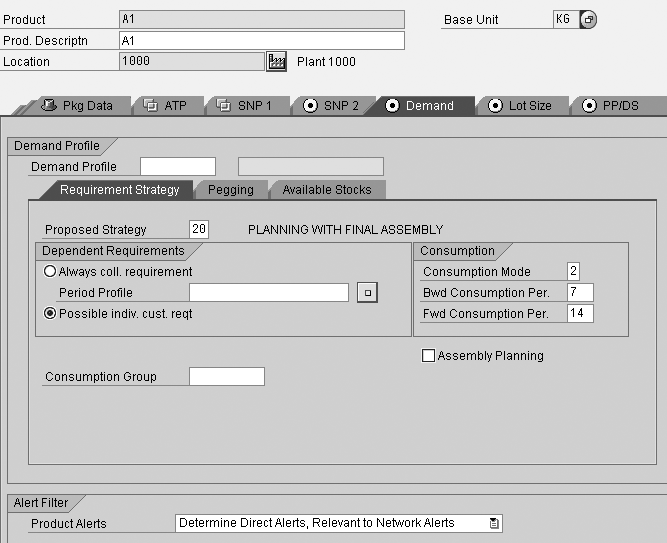This screenshot has width=667, height=543.
Task: Click the Consumption group header
Action: (x=457, y=251)
